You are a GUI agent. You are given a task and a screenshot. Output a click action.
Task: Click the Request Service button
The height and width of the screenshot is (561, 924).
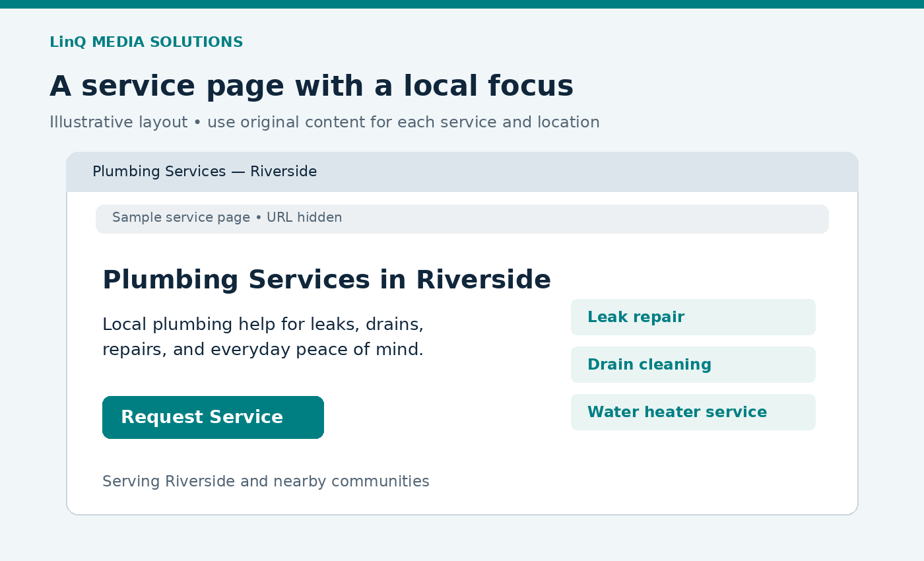point(213,417)
